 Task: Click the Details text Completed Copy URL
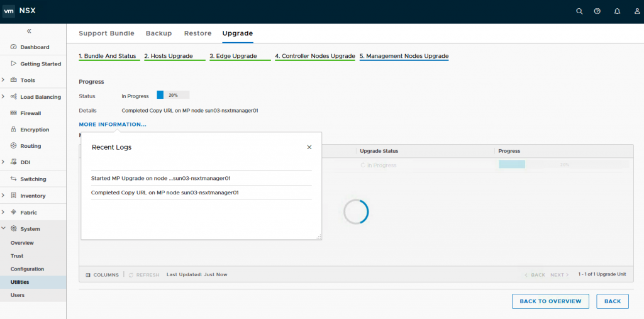pyautogui.click(x=190, y=111)
